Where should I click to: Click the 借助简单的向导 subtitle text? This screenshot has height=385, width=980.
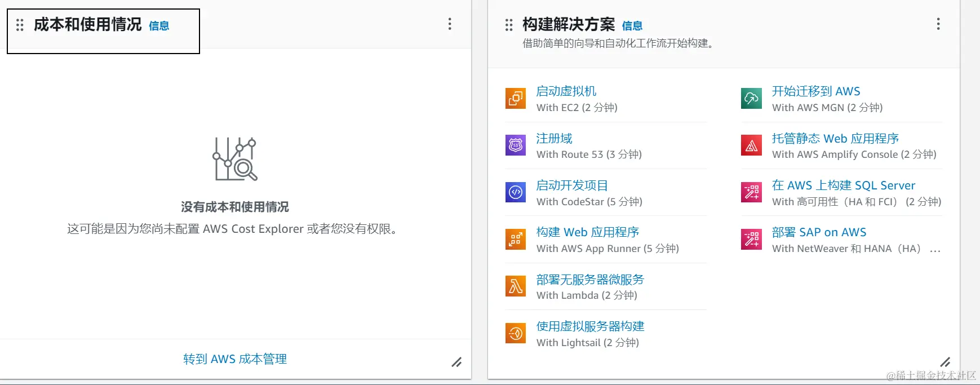[620, 43]
